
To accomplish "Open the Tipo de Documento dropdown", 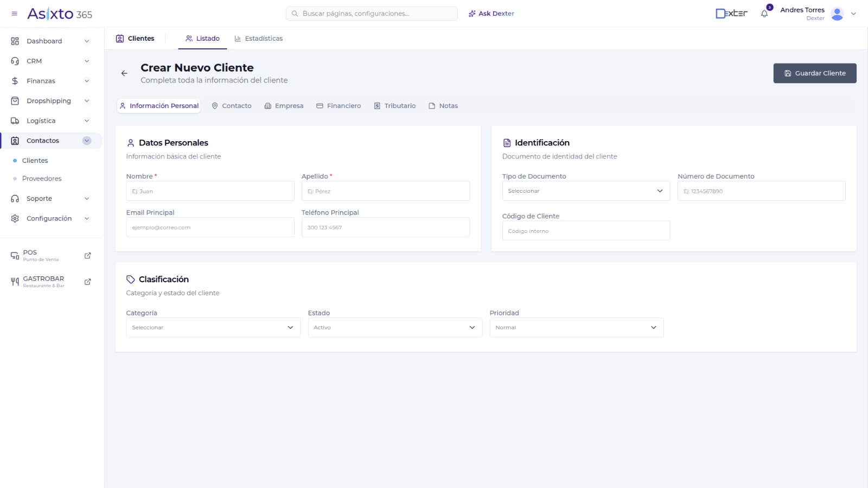I will coord(586,191).
